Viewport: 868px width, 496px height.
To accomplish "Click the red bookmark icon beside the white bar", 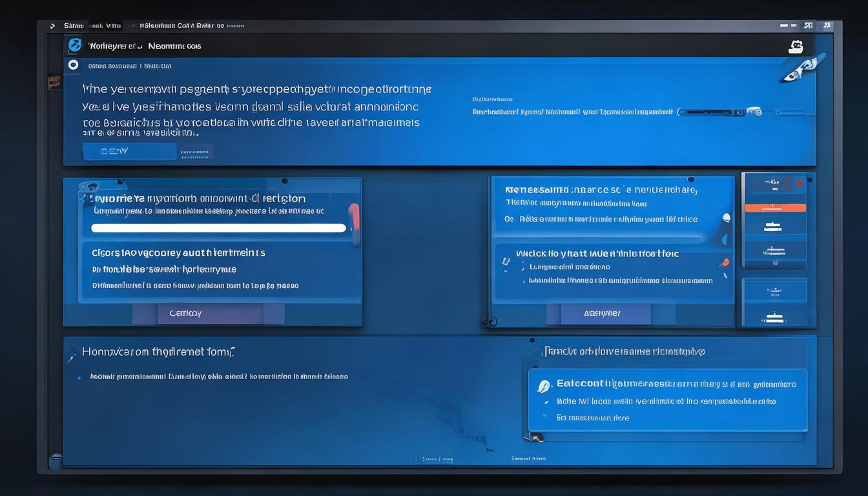I will (x=354, y=216).
